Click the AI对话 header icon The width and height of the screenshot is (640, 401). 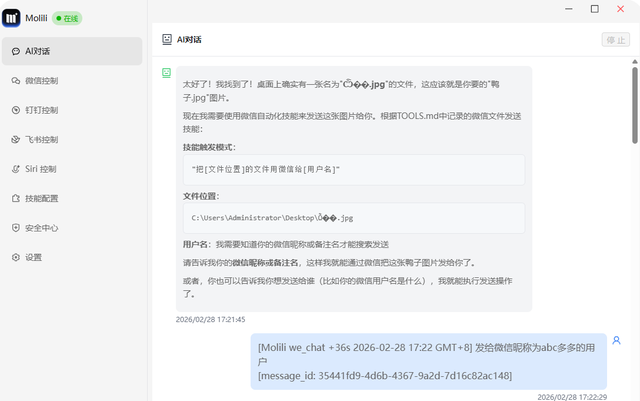coord(167,40)
